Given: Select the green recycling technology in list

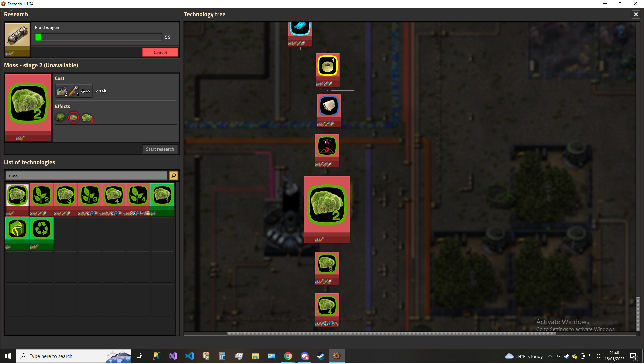Looking at the screenshot, I should click(x=42, y=233).
